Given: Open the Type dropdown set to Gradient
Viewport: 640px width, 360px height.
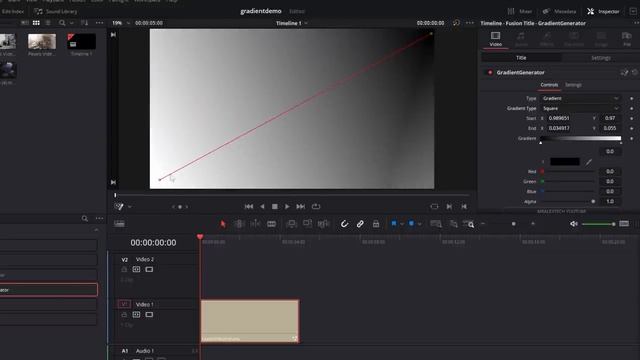Looking at the screenshot, I should tap(580, 98).
